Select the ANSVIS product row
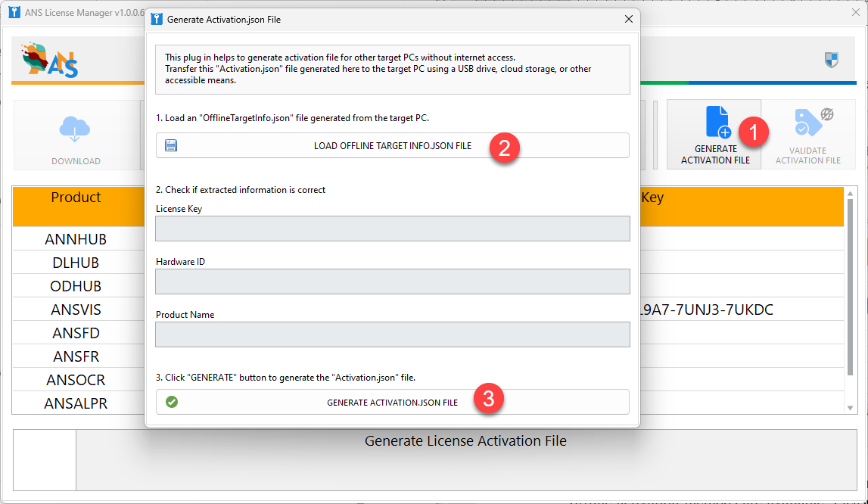Viewport: 868px width, 504px height. coord(76,310)
